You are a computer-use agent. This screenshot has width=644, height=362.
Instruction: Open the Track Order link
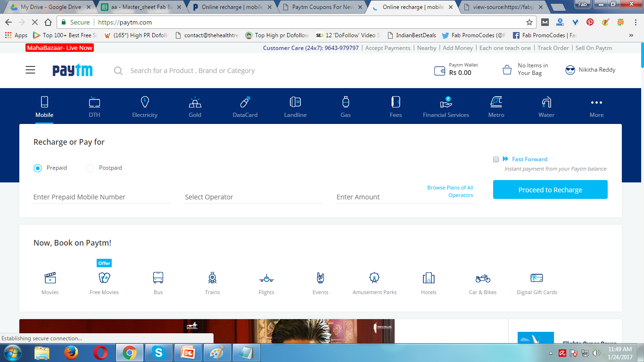553,48
